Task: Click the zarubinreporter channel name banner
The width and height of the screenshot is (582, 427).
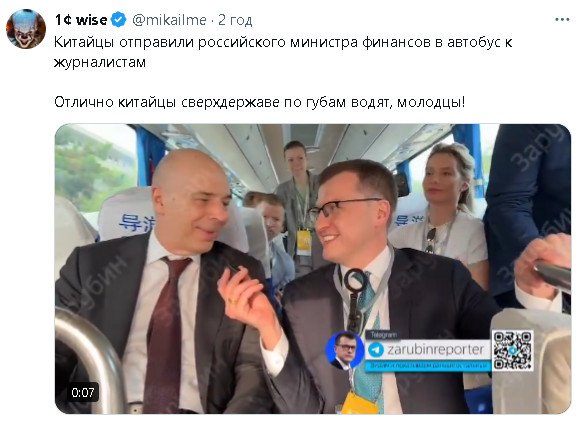Action: pyautogui.click(x=428, y=350)
